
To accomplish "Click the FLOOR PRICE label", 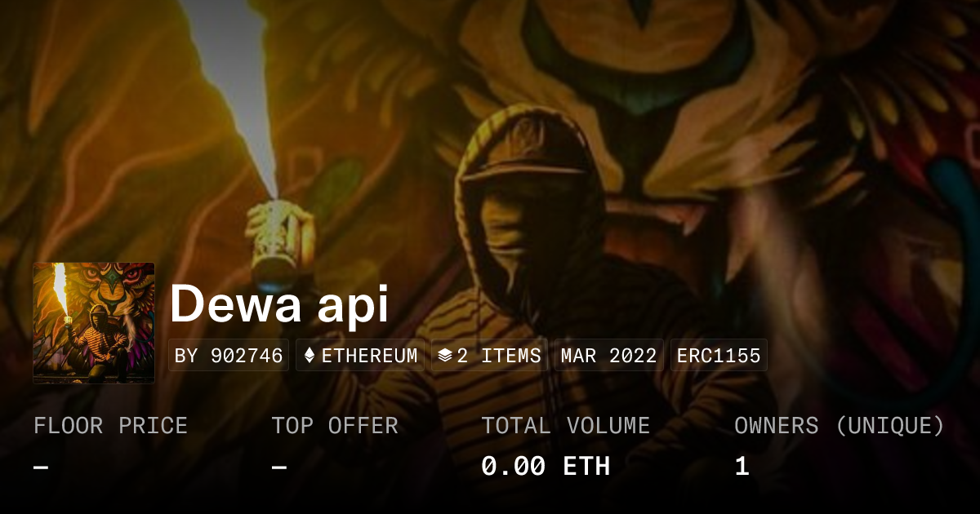I will click(110, 426).
